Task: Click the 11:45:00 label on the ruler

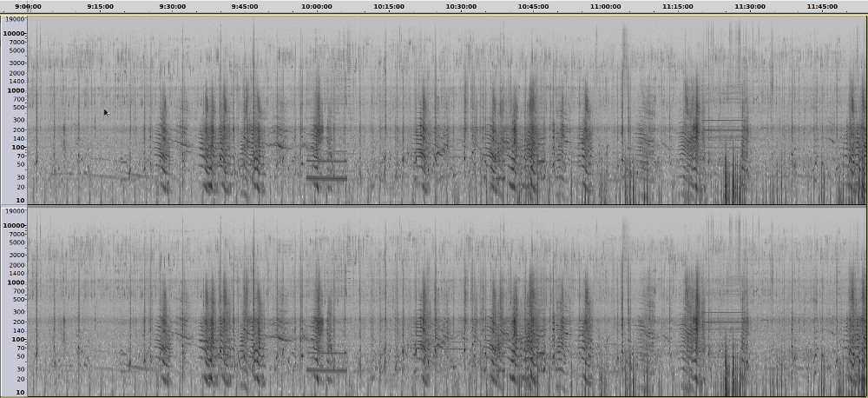Action: pyautogui.click(x=821, y=6)
